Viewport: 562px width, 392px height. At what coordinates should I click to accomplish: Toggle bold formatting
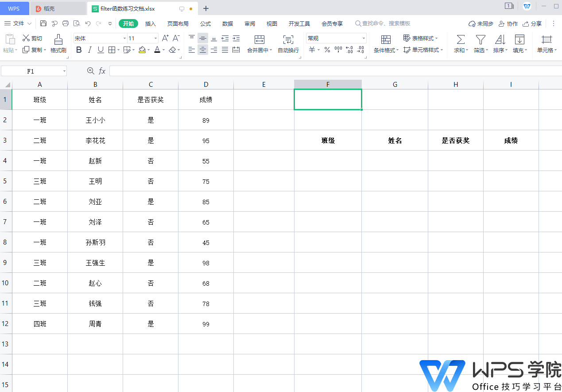79,50
